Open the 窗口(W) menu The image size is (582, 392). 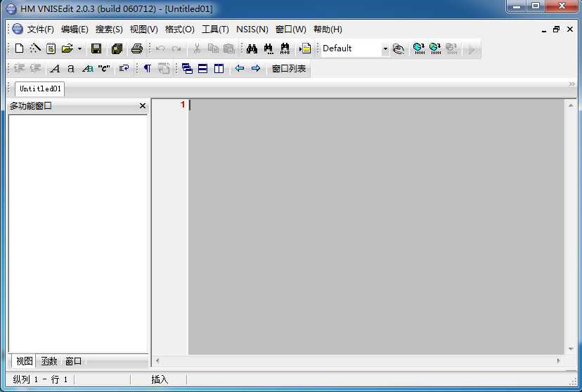(x=290, y=30)
